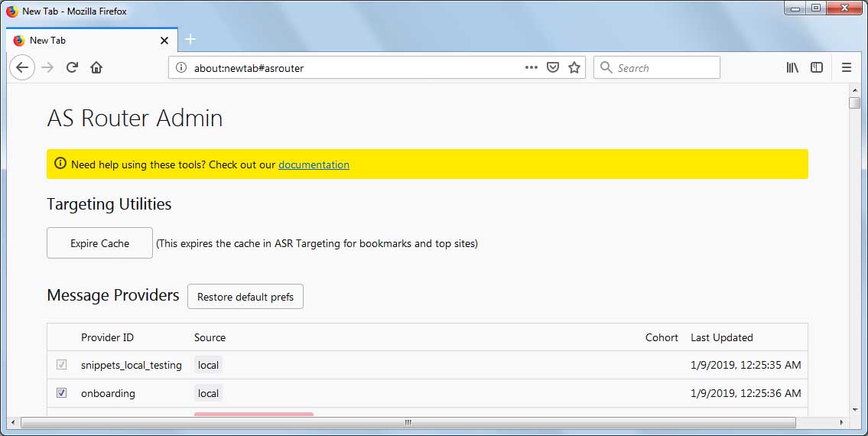868x436 pixels.
Task: Click the vertical scrollbar up arrow
Action: [x=855, y=89]
